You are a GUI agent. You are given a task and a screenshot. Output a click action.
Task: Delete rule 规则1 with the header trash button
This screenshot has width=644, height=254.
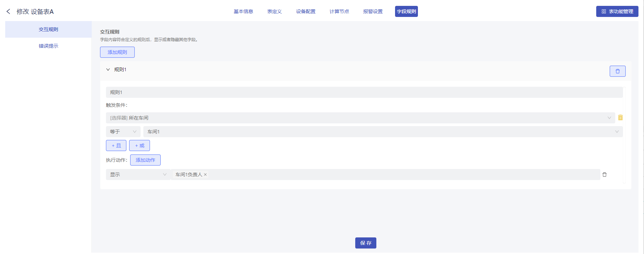tap(617, 71)
